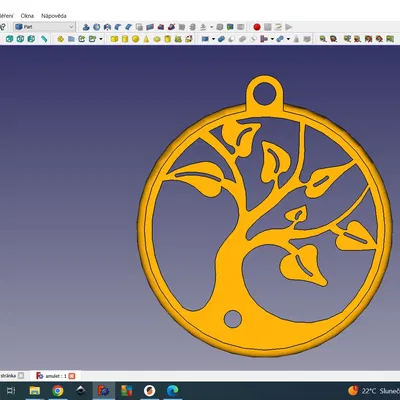Toggle delta measurements icon
This screenshot has height=400, width=400.
(x=390, y=39)
